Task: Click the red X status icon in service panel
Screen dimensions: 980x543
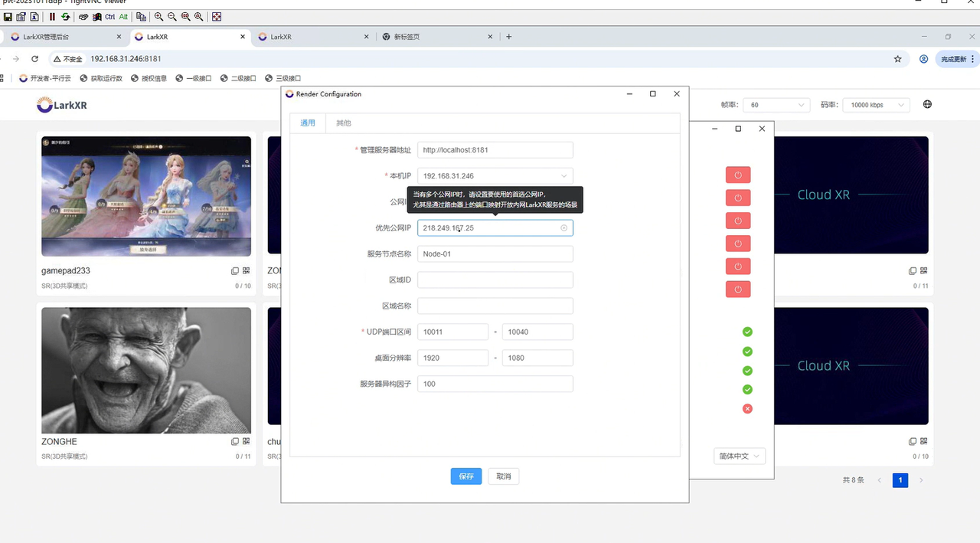Action: [x=747, y=409]
